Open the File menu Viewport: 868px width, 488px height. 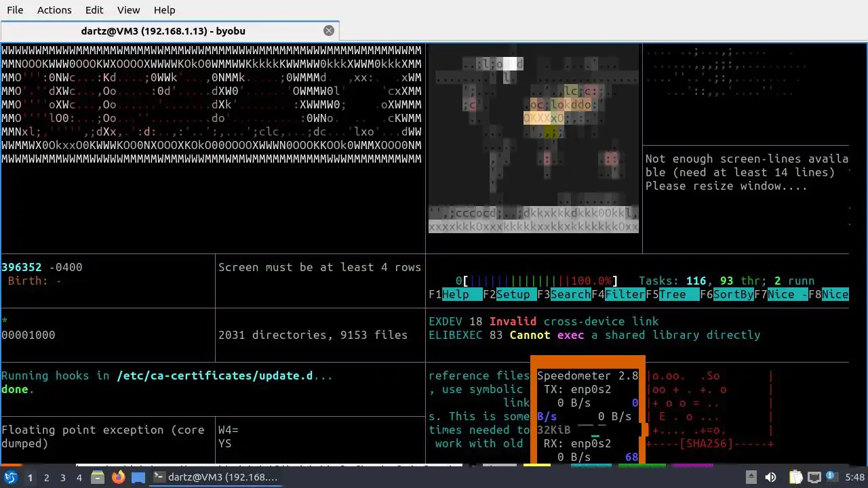15,10
